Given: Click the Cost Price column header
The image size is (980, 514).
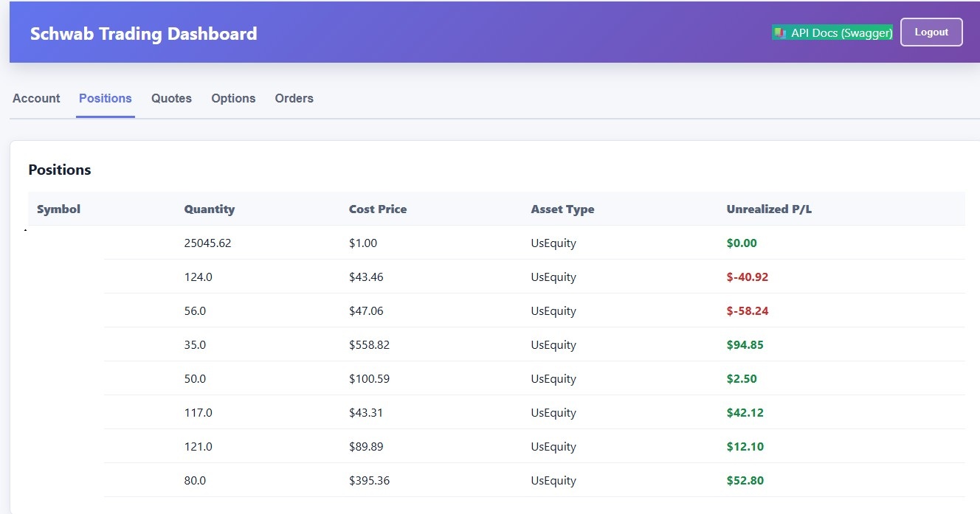Looking at the screenshot, I should 378,209.
